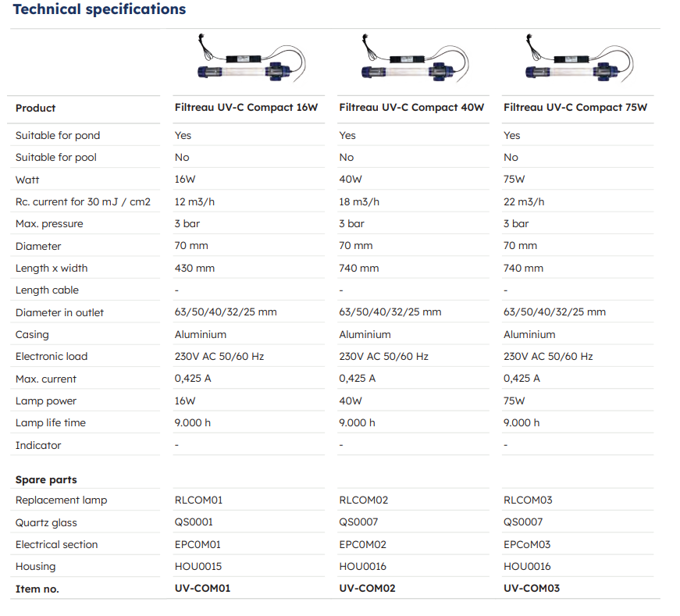Click the Lamp life time row label
This screenshot has width=680, height=616.
click(x=51, y=423)
